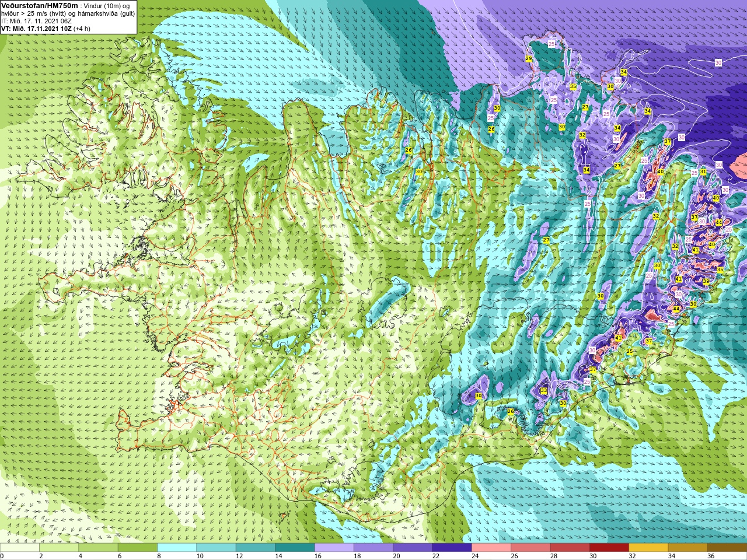Click the legend scale label 28
The width and height of the screenshot is (747, 560).
click(554, 556)
